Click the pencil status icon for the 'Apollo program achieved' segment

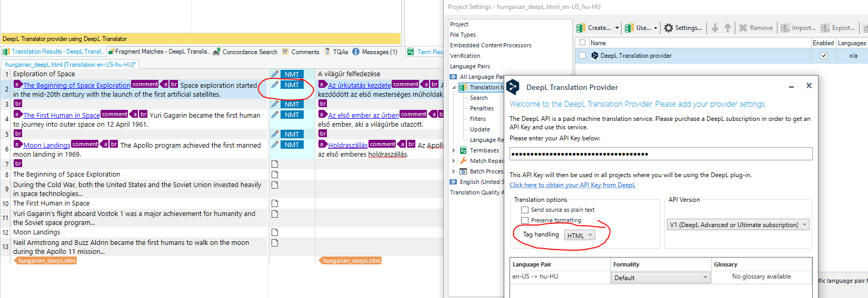[x=275, y=145]
